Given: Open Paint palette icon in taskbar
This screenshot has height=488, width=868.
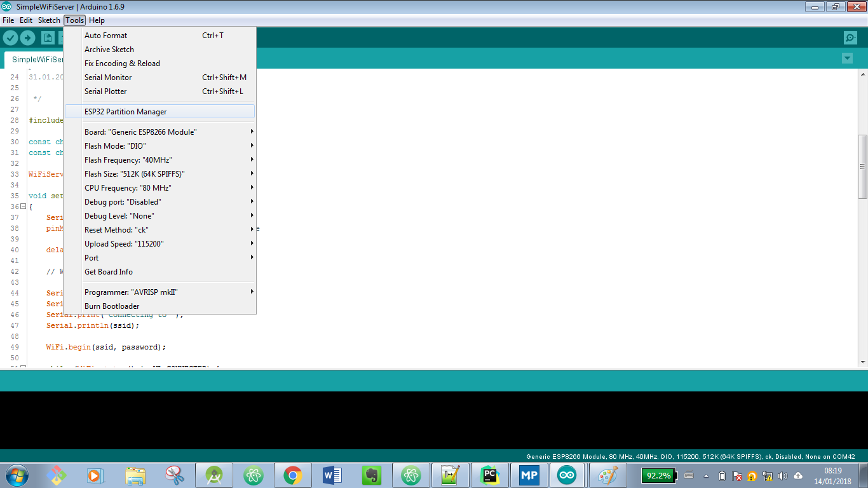Looking at the screenshot, I should 607,475.
